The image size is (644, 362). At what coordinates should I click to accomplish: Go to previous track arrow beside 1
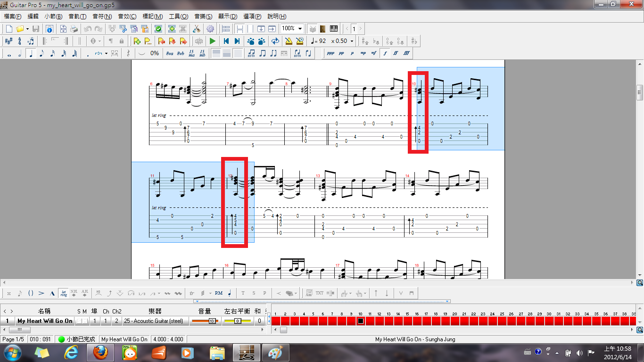pyautogui.click(x=348, y=29)
